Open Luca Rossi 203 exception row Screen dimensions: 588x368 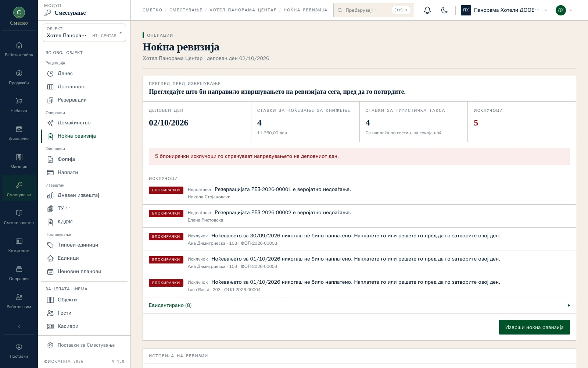click(359, 286)
